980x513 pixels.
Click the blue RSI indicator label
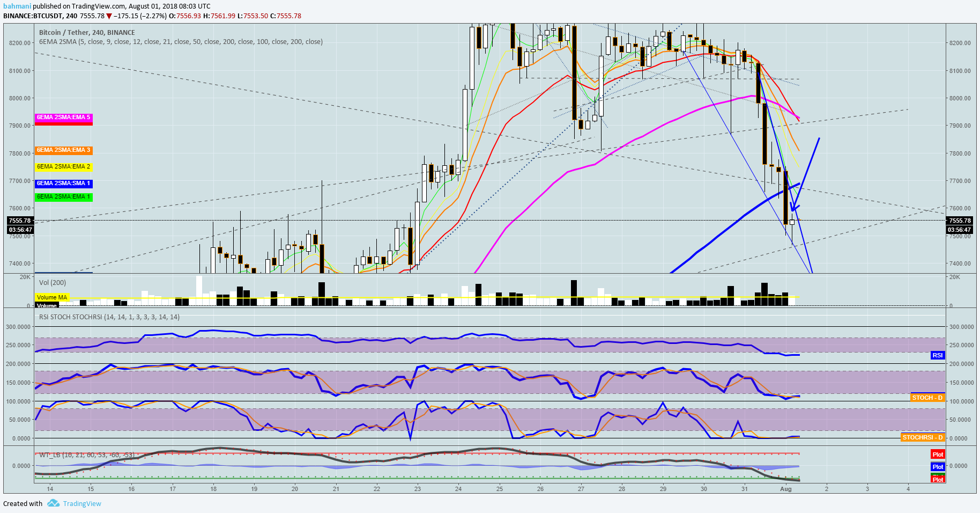tap(938, 355)
